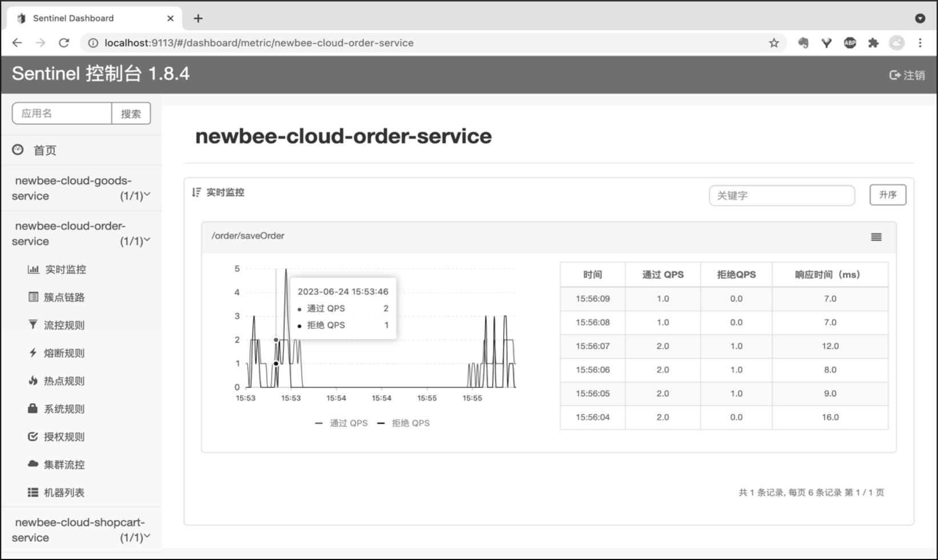
Task: Click the 15:56:04 time cell
Action: tap(593, 417)
